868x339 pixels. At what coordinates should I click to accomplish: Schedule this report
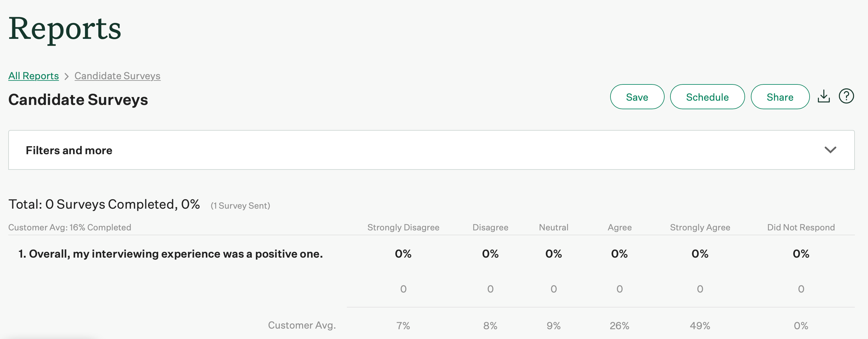[707, 97]
